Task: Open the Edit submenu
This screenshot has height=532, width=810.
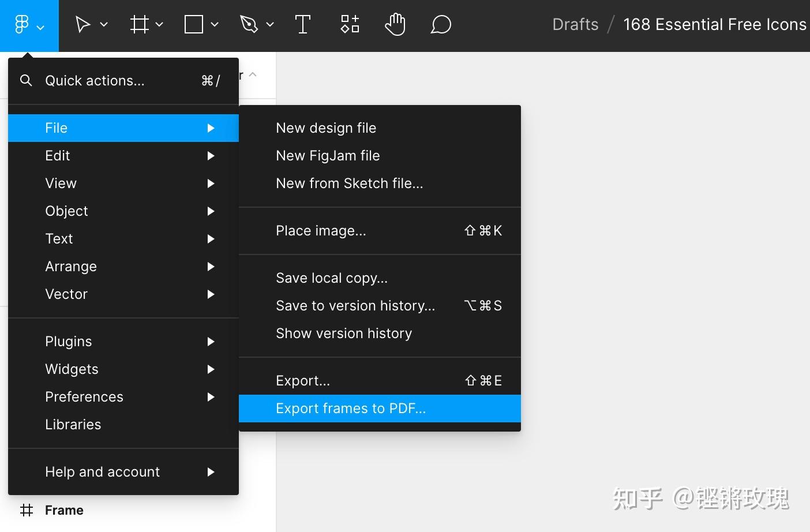Action: (x=57, y=155)
